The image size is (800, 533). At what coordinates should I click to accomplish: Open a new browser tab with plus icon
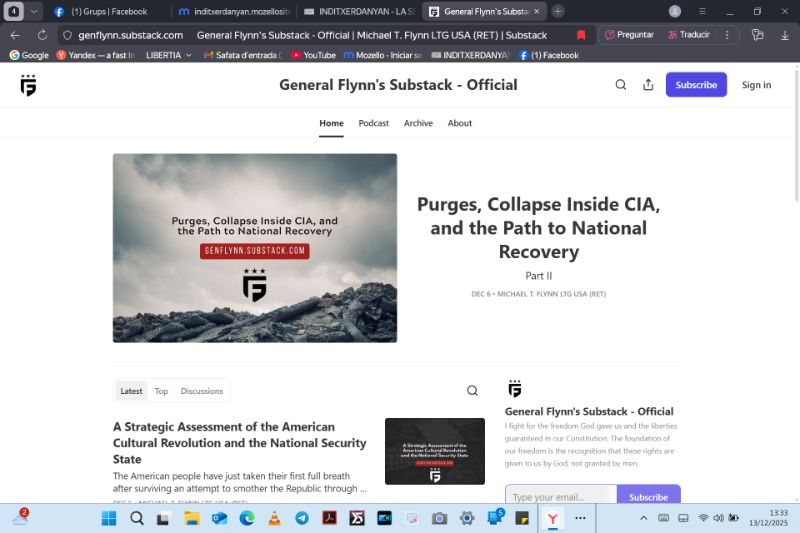coord(558,11)
